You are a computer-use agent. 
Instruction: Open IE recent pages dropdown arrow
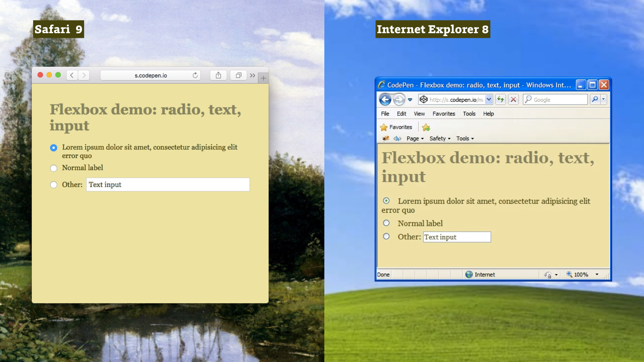[x=410, y=100]
